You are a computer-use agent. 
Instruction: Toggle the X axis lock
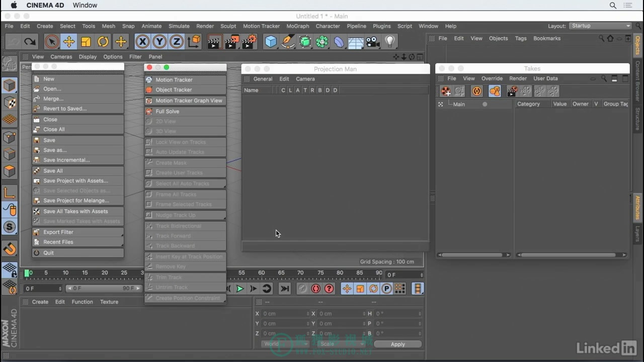(x=142, y=42)
